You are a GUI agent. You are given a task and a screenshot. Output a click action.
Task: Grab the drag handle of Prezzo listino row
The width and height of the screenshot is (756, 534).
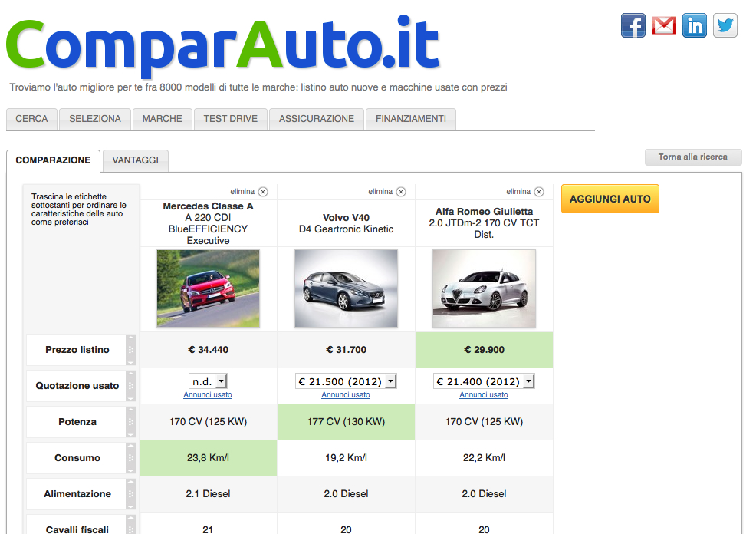pos(130,350)
